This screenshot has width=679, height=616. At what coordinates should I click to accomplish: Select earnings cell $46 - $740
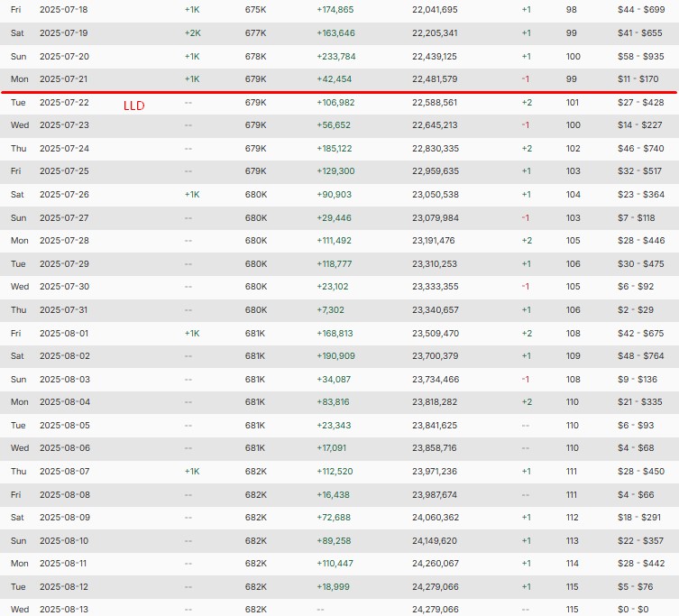coord(640,148)
